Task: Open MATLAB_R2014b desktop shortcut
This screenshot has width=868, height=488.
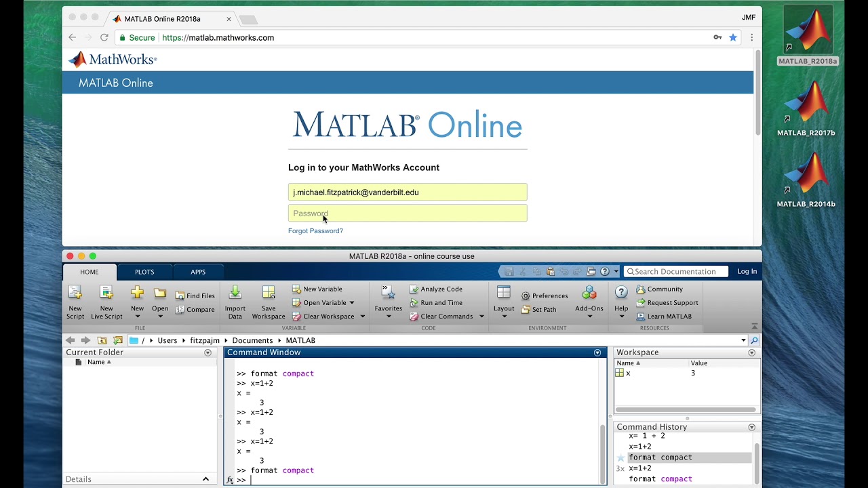Action: click(806, 180)
